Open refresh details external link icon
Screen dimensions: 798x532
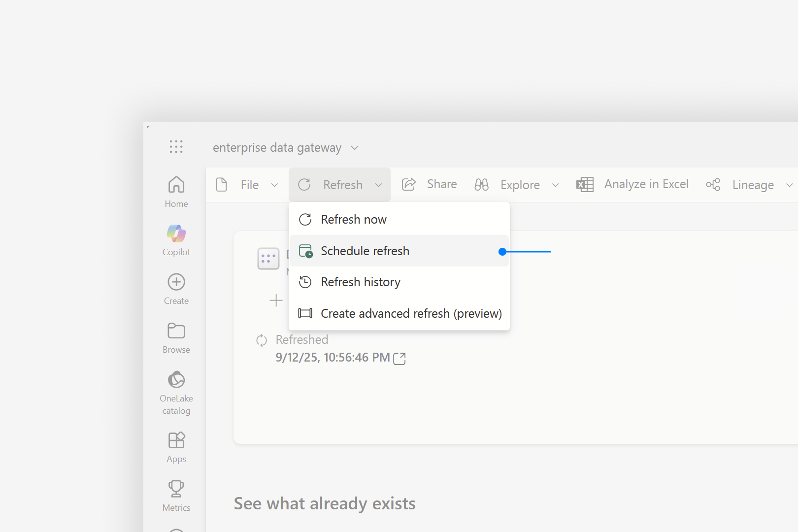pyautogui.click(x=399, y=359)
